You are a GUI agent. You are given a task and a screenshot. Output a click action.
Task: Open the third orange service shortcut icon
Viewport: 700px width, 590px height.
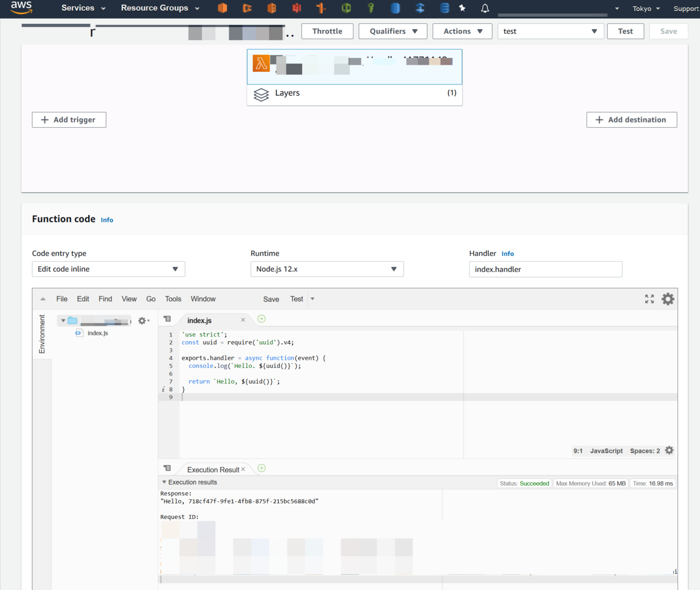272,8
